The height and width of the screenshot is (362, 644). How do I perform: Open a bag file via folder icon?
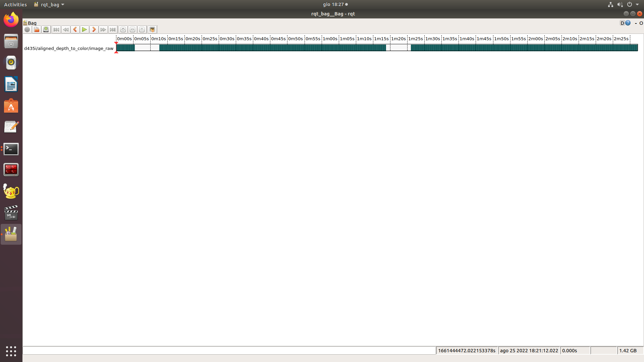(x=37, y=29)
